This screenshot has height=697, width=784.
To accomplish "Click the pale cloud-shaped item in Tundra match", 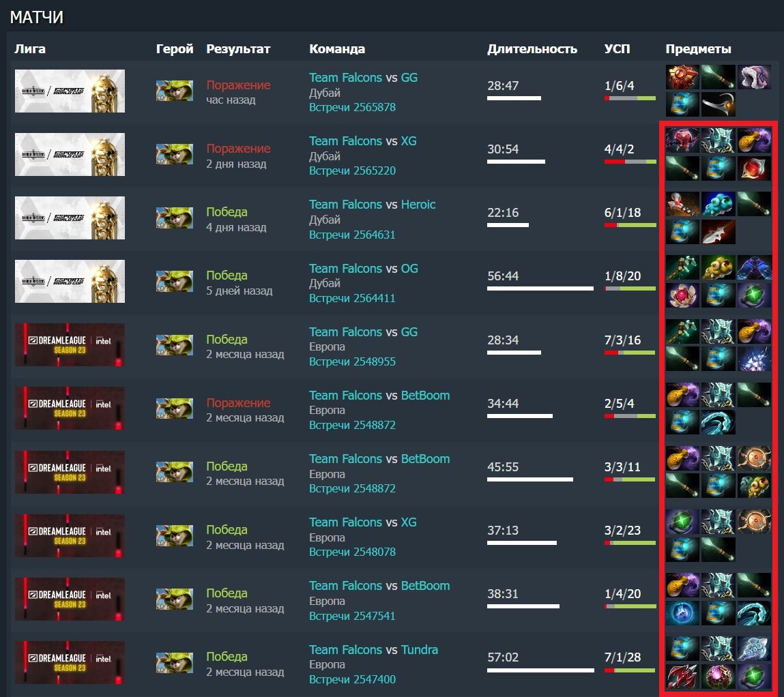I will [x=753, y=649].
